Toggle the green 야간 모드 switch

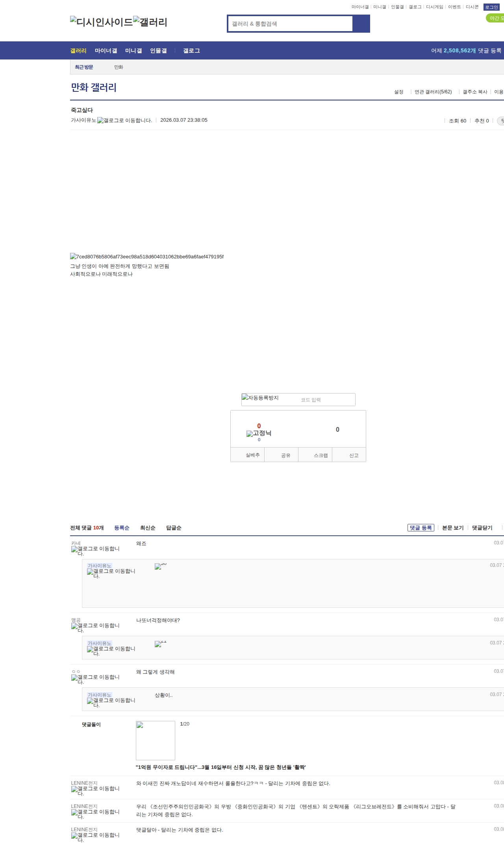click(495, 18)
